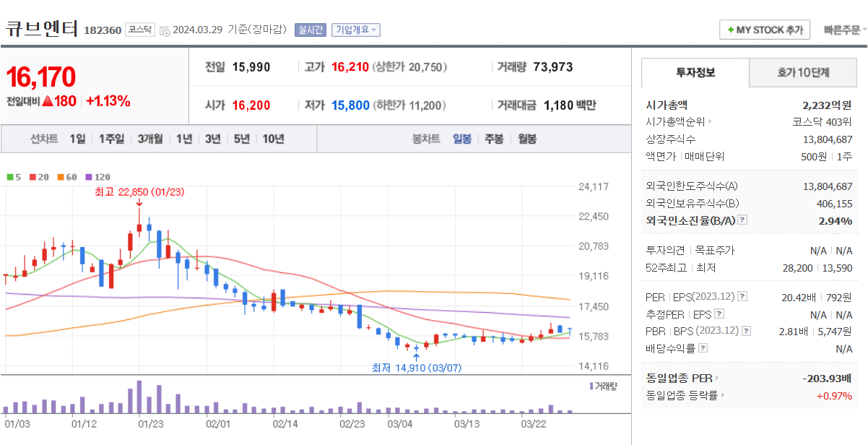This screenshot has height=445, width=868.
Task: Select the 3개월 line chart period
Action: (149, 139)
